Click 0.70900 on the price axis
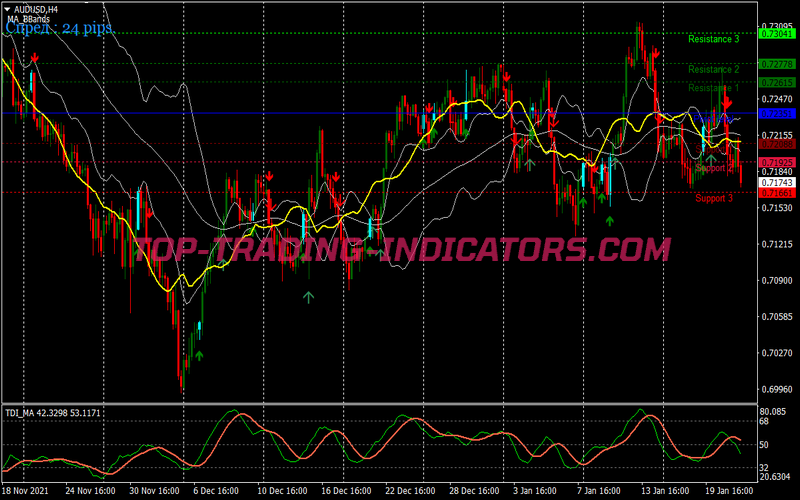The image size is (800, 500). point(777,280)
